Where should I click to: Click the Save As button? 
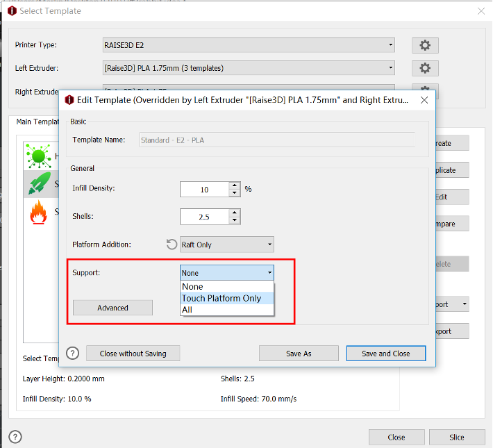pyautogui.click(x=299, y=354)
